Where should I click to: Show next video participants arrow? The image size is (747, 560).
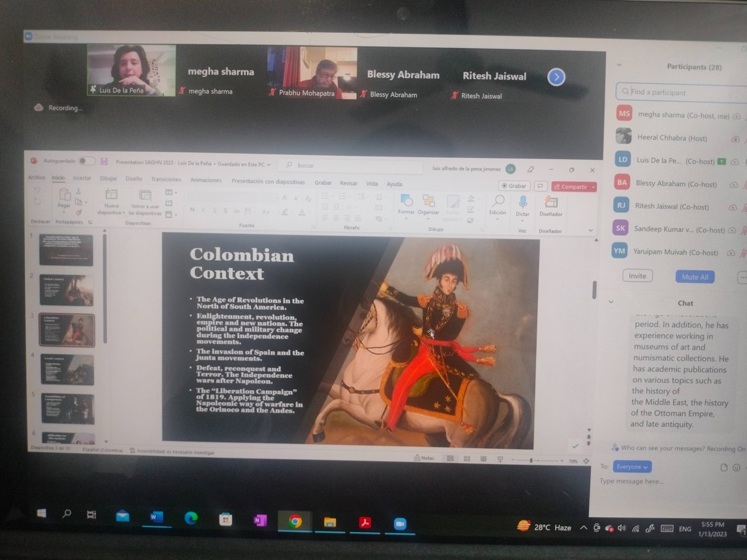click(x=556, y=77)
